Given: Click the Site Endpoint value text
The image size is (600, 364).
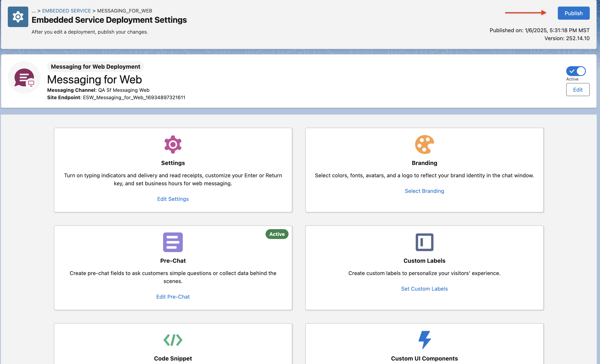Looking at the screenshot, I should tap(134, 97).
